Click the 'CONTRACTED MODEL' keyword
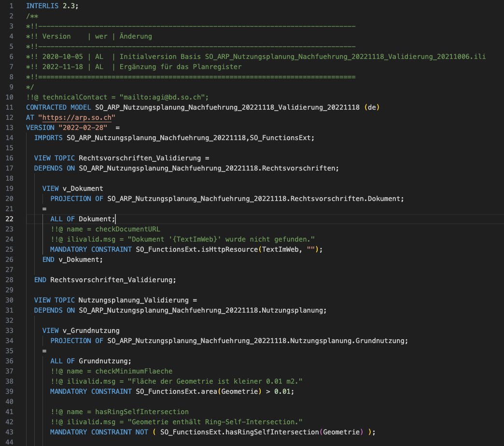Viewport: 504px width, 446px height. (58, 107)
